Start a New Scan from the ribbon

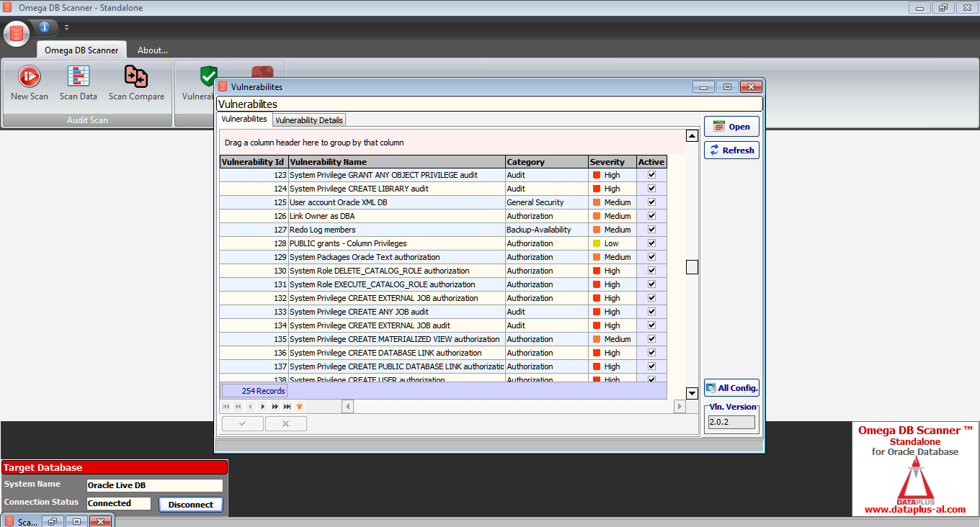click(x=30, y=84)
